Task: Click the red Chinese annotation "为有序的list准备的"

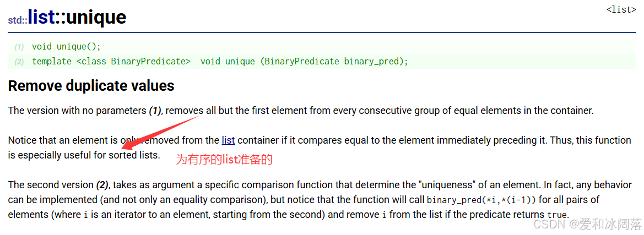Action: click(x=224, y=160)
